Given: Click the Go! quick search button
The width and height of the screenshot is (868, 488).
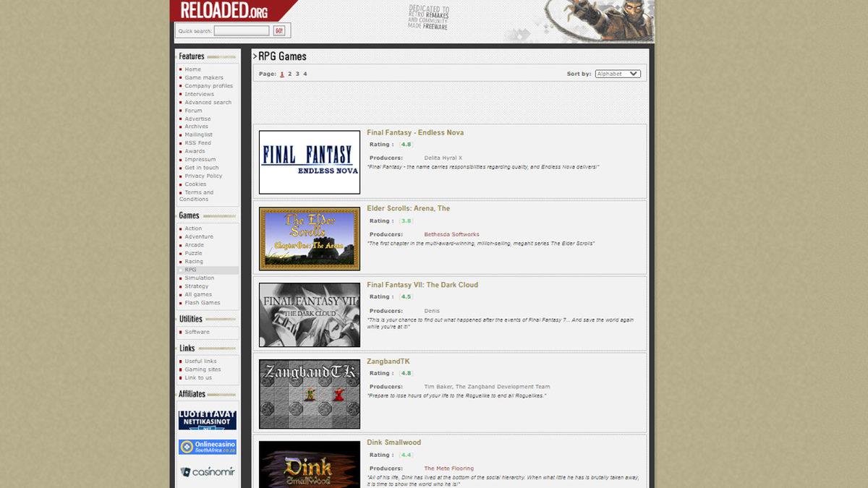Looking at the screenshot, I should [279, 31].
